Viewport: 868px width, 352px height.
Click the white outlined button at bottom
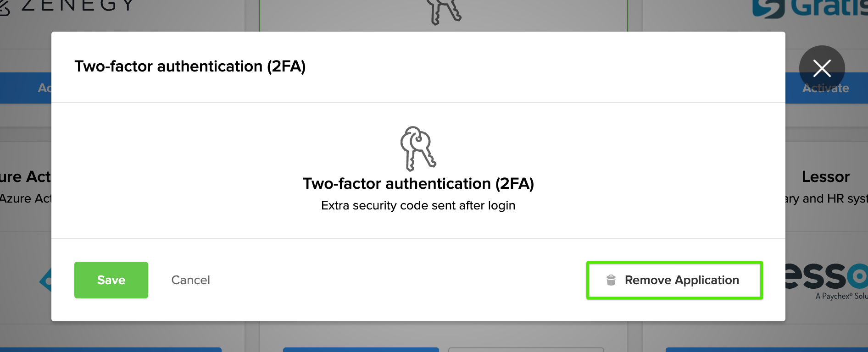(x=526, y=350)
